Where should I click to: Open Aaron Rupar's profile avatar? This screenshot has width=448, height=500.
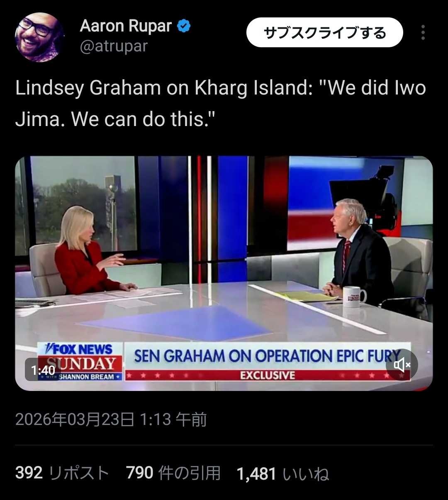[39, 37]
